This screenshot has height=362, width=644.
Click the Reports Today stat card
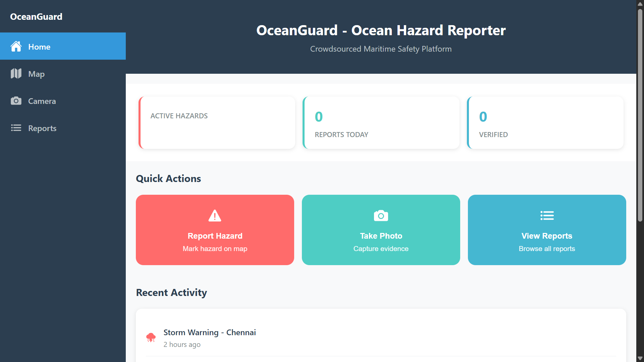(x=381, y=123)
